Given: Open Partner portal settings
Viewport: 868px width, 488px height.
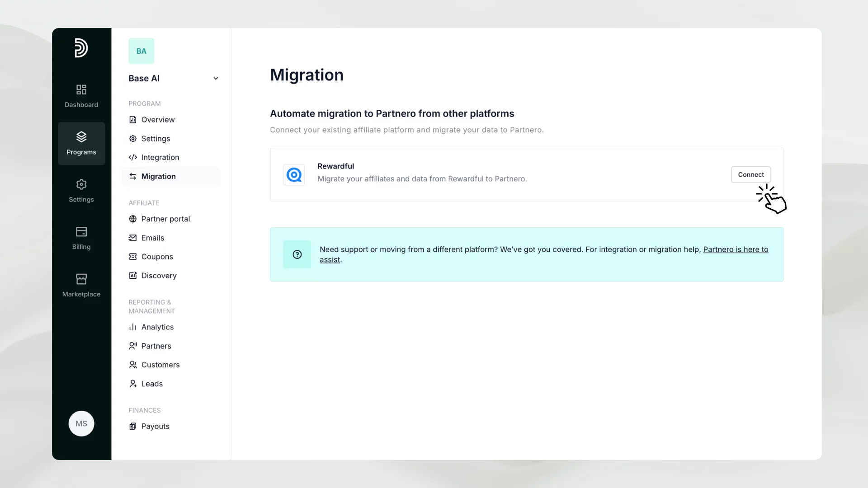Looking at the screenshot, I should pos(165,219).
